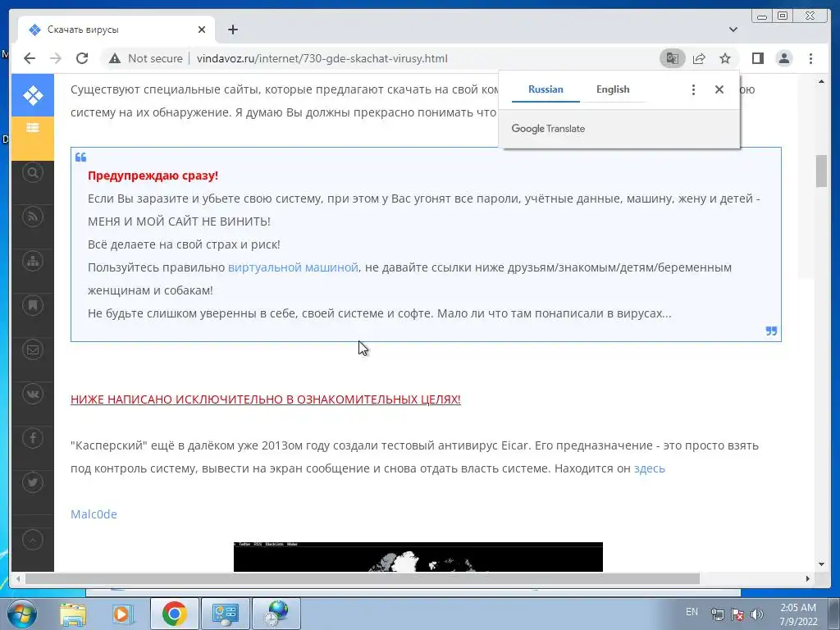Click the vertical scrollbar thumb
This screenshot has height=630, width=840.
[821, 171]
